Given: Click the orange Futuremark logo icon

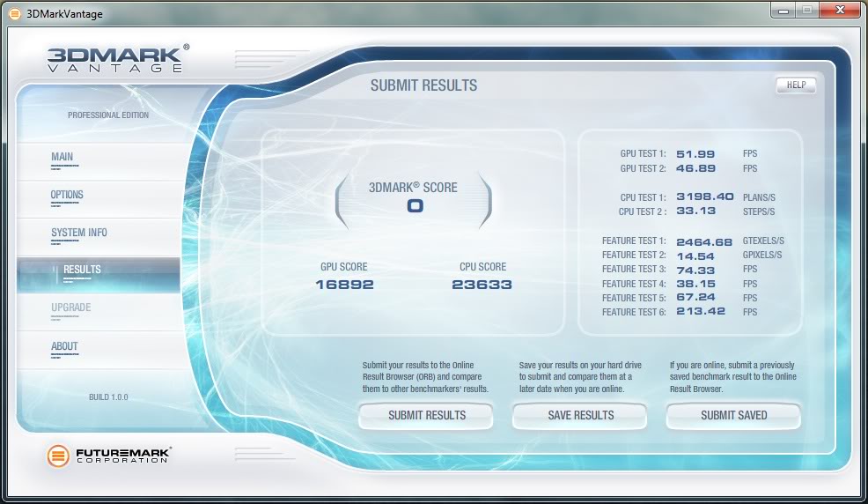Looking at the screenshot, I should click(x=58, y=456).
